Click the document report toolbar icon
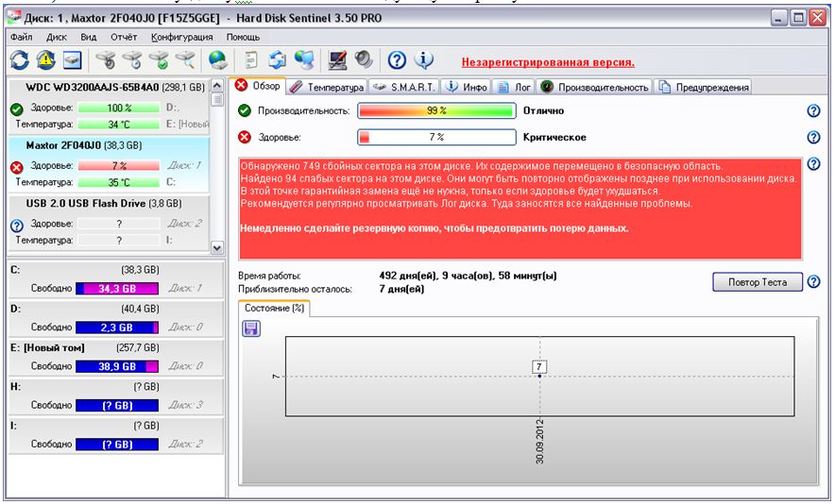The height and width of the screenshot is (504, 835). [251, 60]
